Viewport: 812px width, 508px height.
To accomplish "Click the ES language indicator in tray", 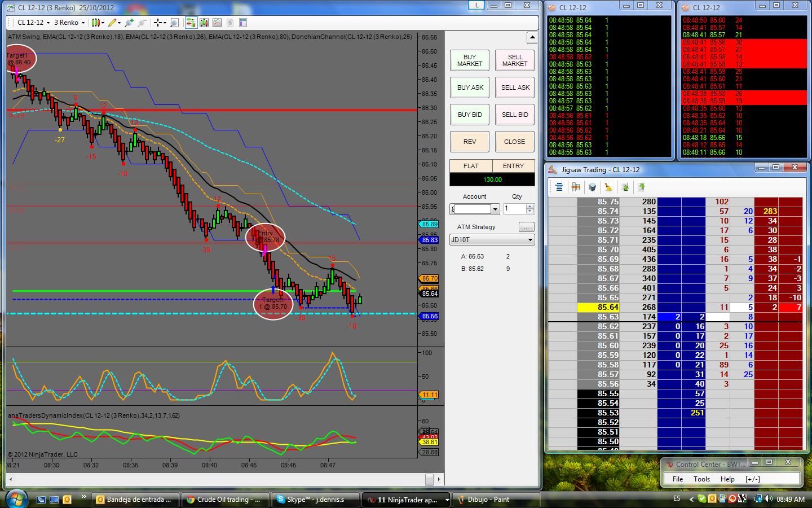I will coord(677,499).
